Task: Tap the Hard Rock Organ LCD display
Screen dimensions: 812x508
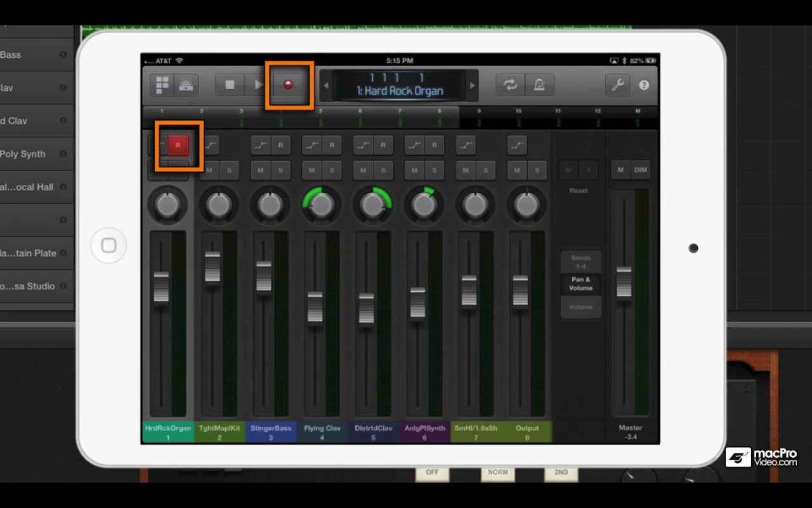Action: pos(399,85)
